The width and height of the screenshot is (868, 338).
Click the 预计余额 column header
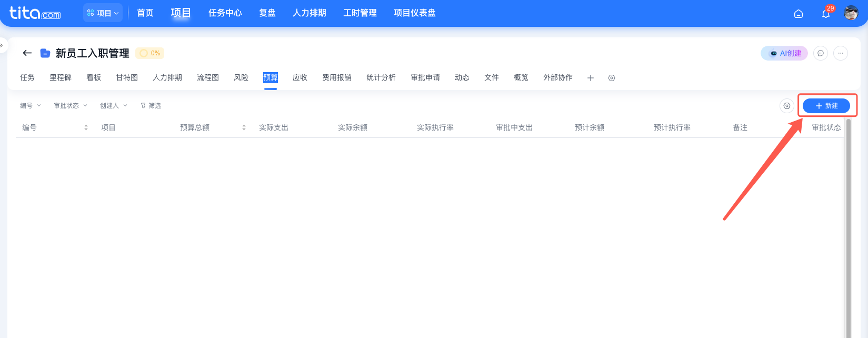pos(590,127)
